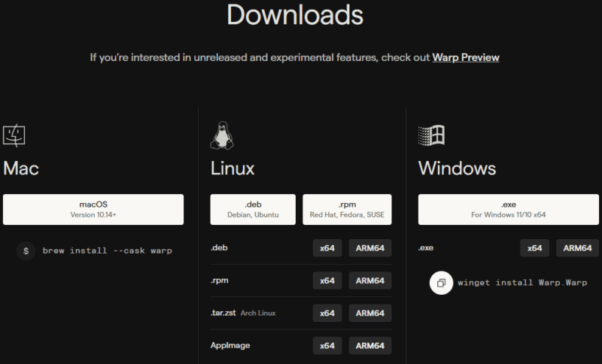Click the .rpm row label in the list
602x364 pixels.
click(x=219, y=281)
